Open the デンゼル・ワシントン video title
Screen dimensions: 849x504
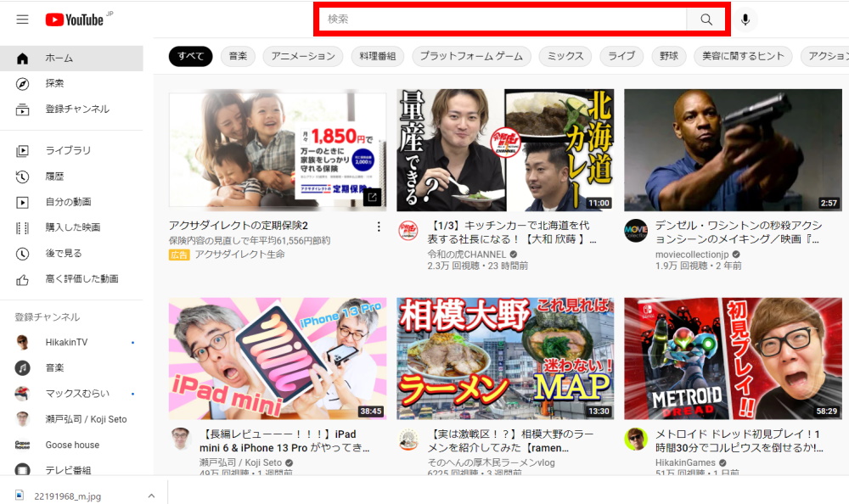739,232
